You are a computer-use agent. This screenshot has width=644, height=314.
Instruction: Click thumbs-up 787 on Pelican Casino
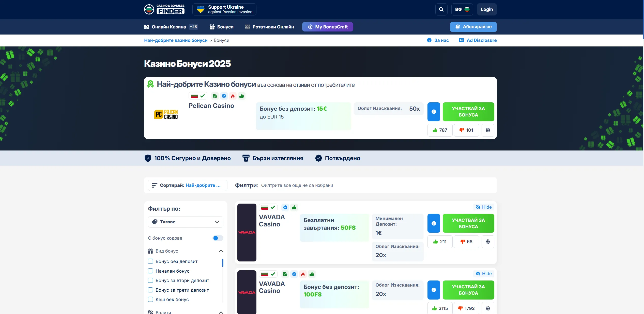point(440,130)
